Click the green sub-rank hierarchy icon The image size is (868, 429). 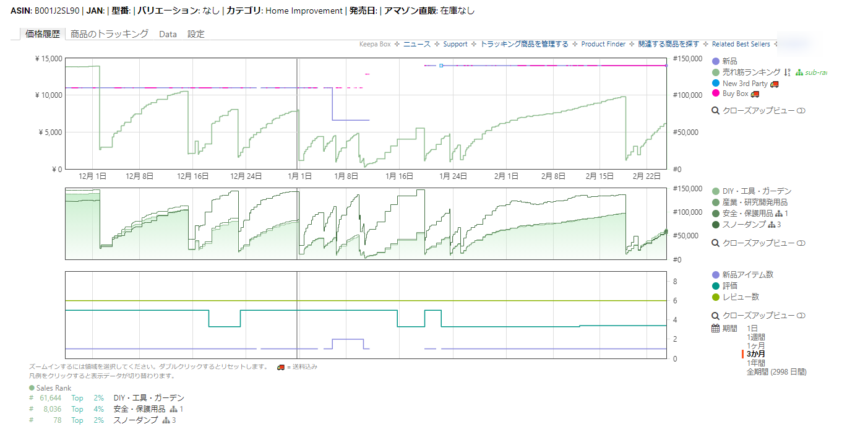tap(799, 72)
